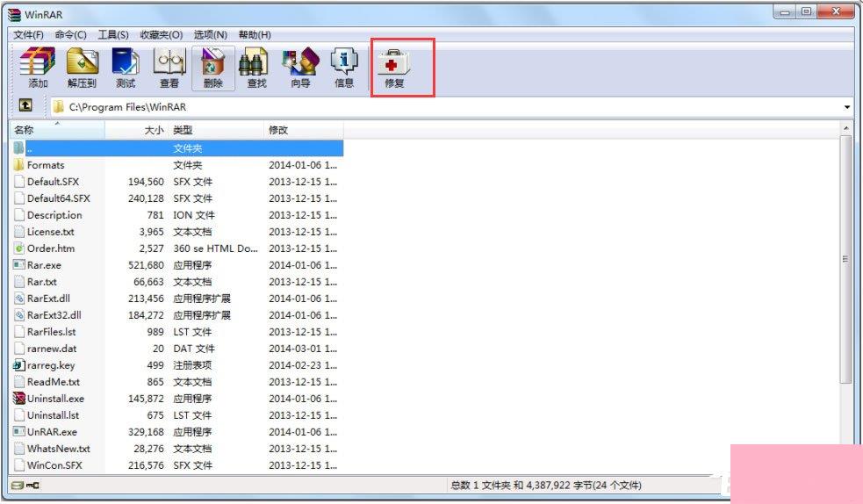This screenshot has height=504, width=863.
Task: Click the RarExt32.dll file icon
Action: (x=18, y=314)
